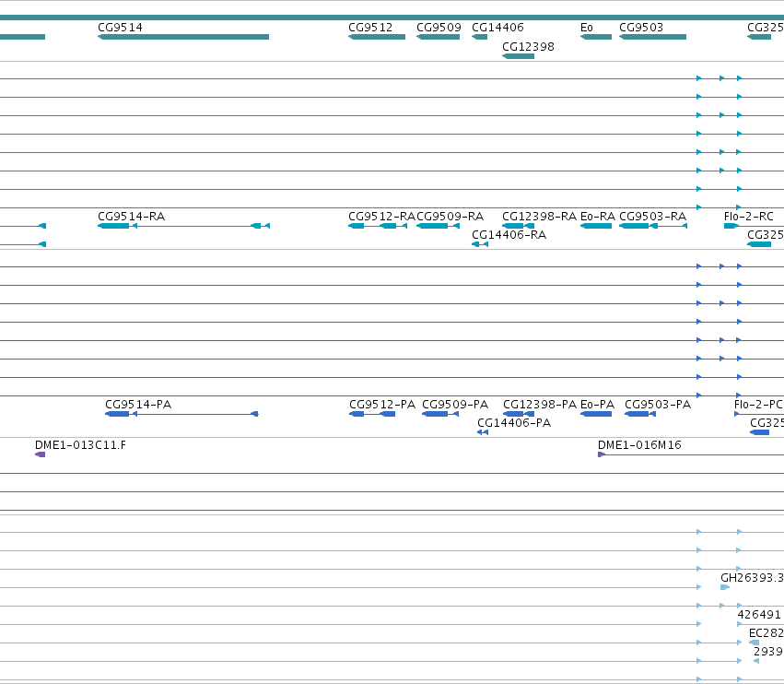Click the CG9509-PA coding sequence label
Image resolution: width=784 pixels, height=684 pixels.
[455, 405]
